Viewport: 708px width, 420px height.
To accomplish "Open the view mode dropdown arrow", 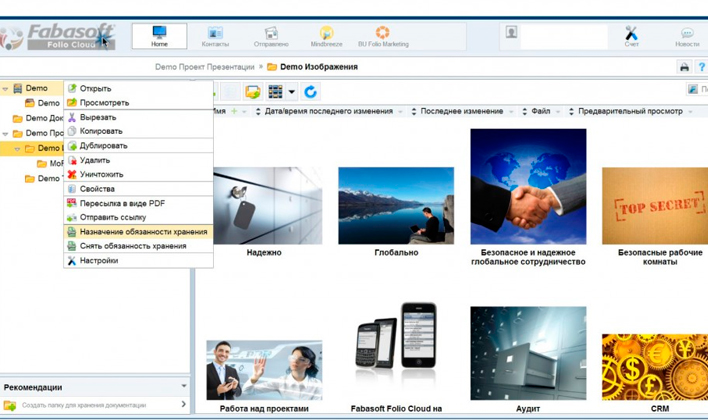I will (292, 92).
